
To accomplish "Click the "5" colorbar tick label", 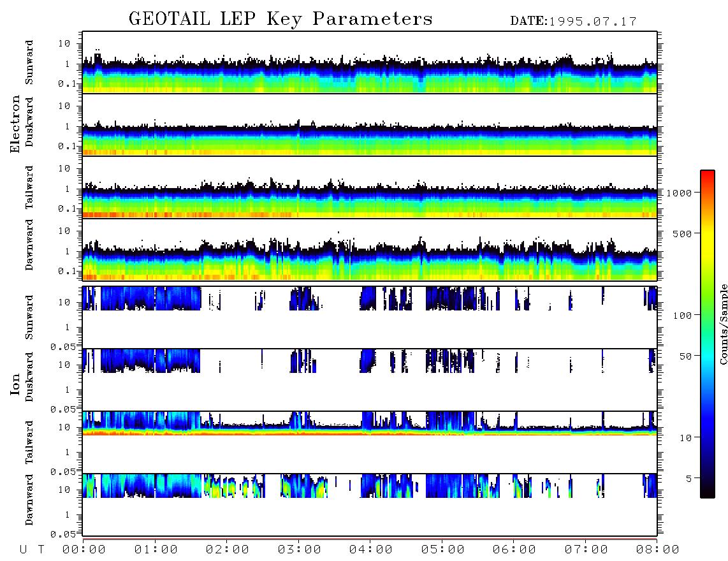I will coord(688,479).
